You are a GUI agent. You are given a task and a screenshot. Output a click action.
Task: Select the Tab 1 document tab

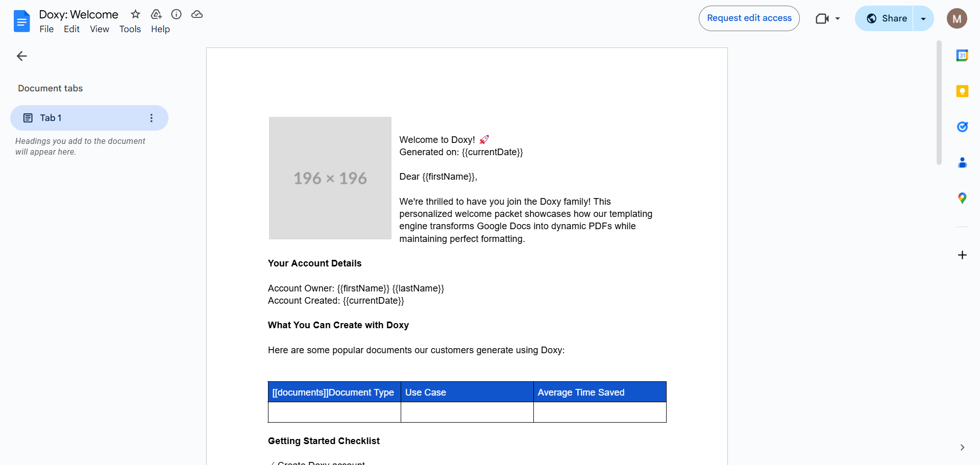89,118
